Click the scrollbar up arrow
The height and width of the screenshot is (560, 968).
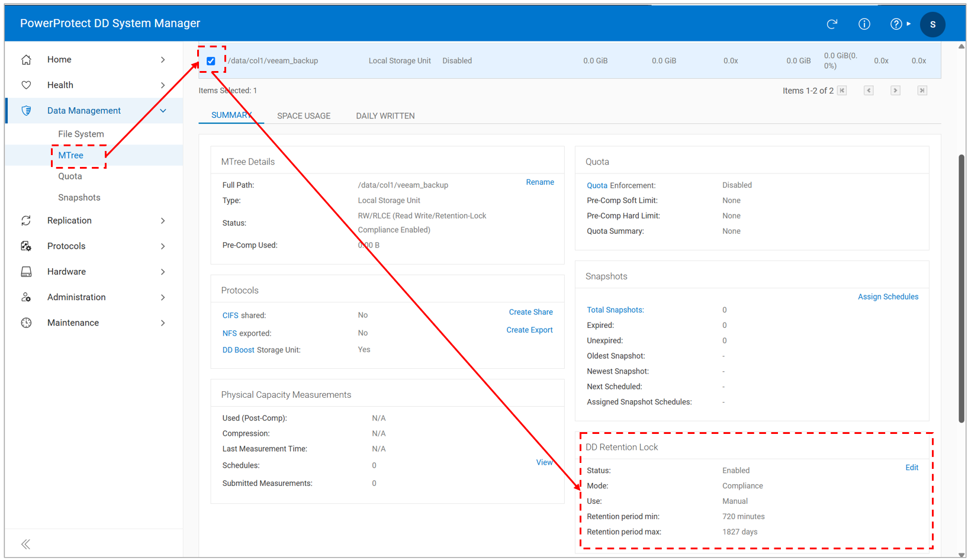tap(961, 46)
